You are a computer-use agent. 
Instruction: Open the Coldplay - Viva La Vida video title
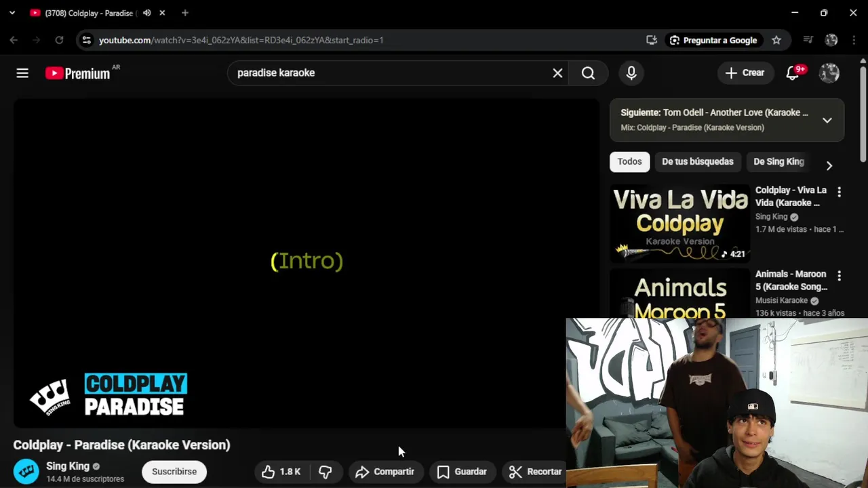791,197
